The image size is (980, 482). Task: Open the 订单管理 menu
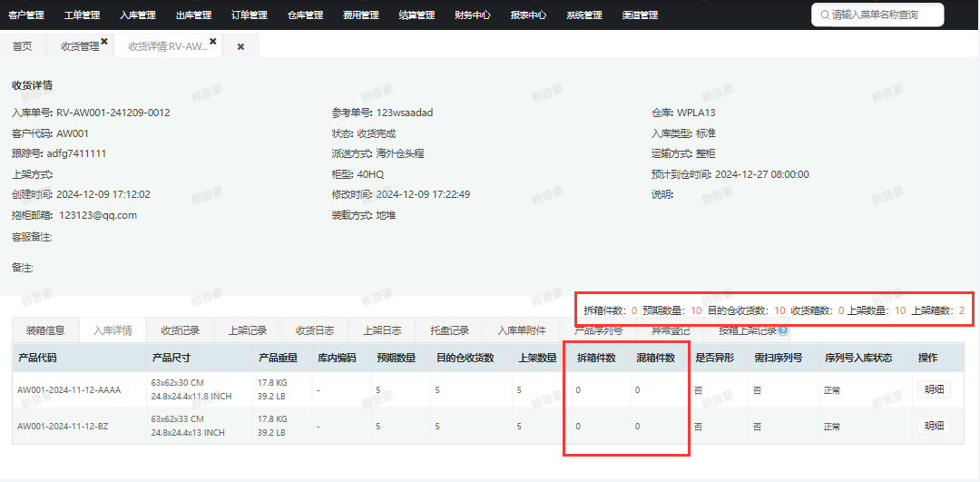point(250,15)
